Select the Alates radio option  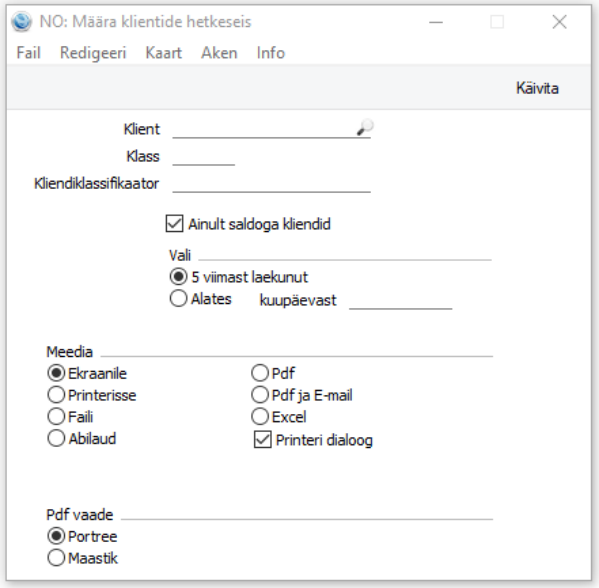178,298
